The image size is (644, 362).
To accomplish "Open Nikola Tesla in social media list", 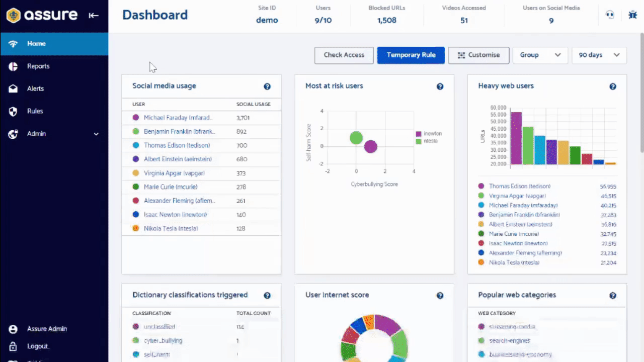I will click(x=171, y=228).
